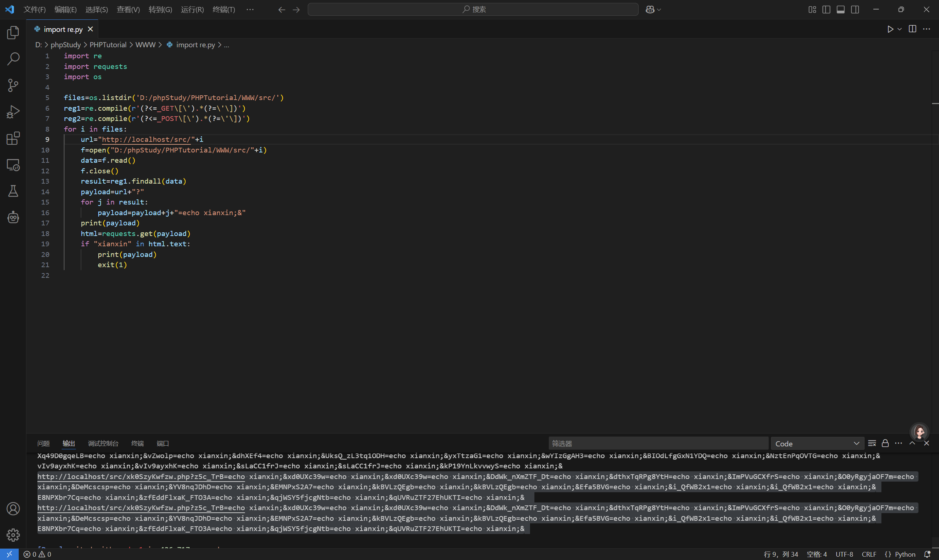Switch to the 调试控制台 panel tab
This screenshot has width=939, height=560.
pos(103,443)
